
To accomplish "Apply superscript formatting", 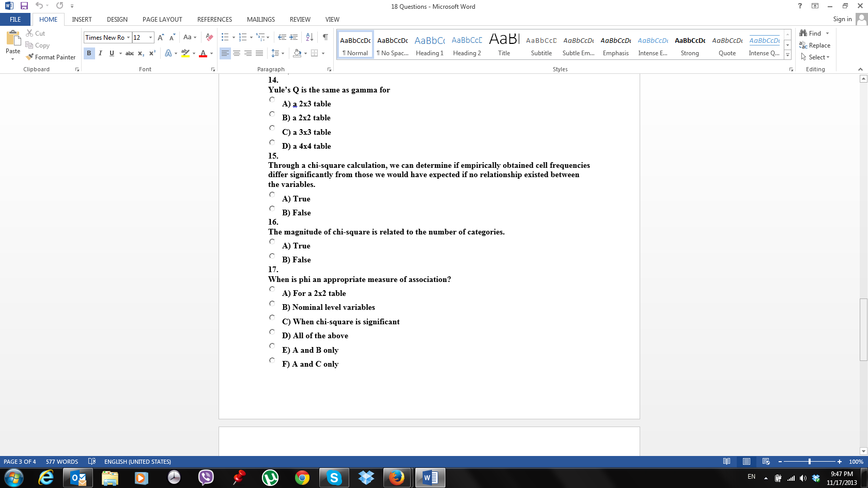I will tap(152, 53).
